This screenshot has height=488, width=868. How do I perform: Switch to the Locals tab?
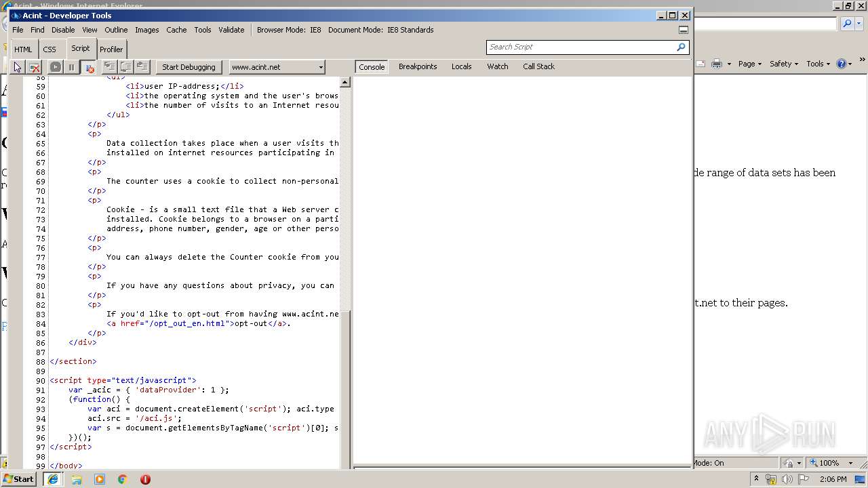(462, 66)
